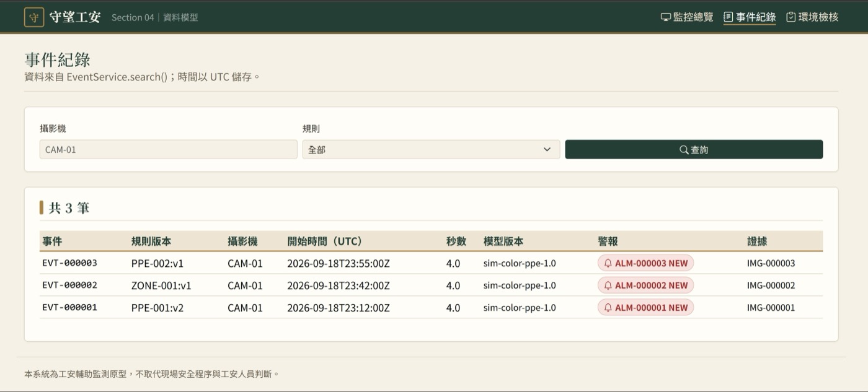Click Section 04｜資料模型 header text
Viewport: 868px width, 392px height.
[x=155, y=17]
